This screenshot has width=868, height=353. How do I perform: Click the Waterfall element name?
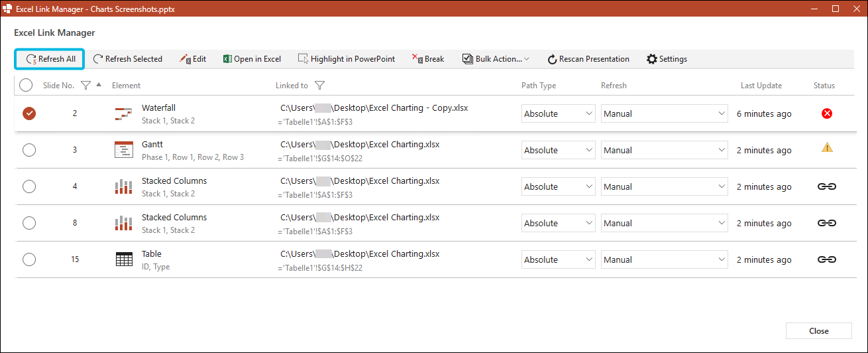click(x=158, y=107)
